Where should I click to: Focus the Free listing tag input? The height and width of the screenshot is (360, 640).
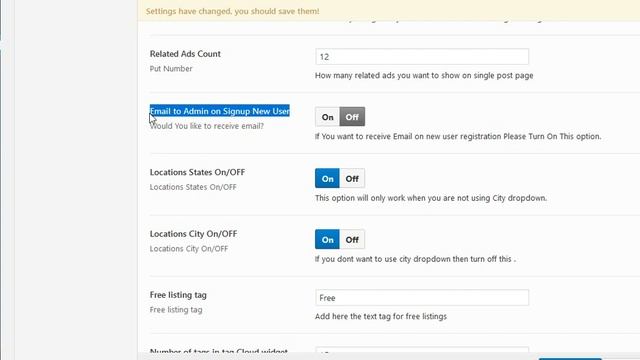pyautogui.click(x=422, y=298)
